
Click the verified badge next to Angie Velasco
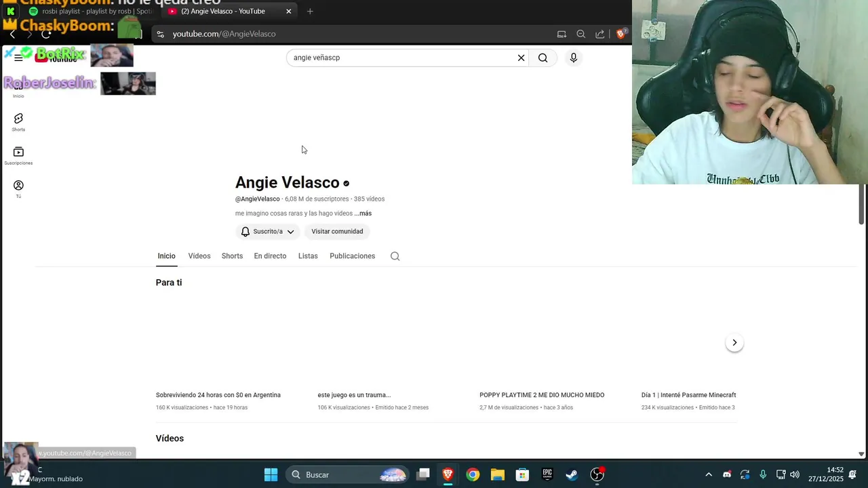coord(346,183)
